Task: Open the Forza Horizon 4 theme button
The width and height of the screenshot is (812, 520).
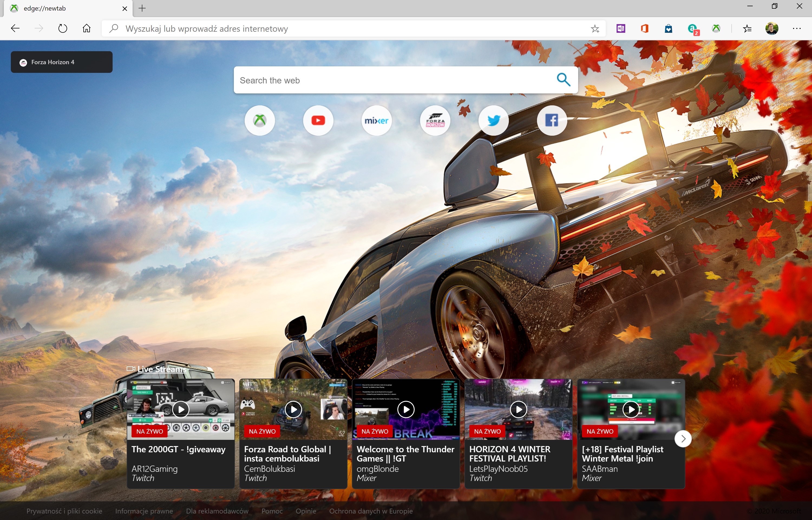Action: tap(62, 62)
